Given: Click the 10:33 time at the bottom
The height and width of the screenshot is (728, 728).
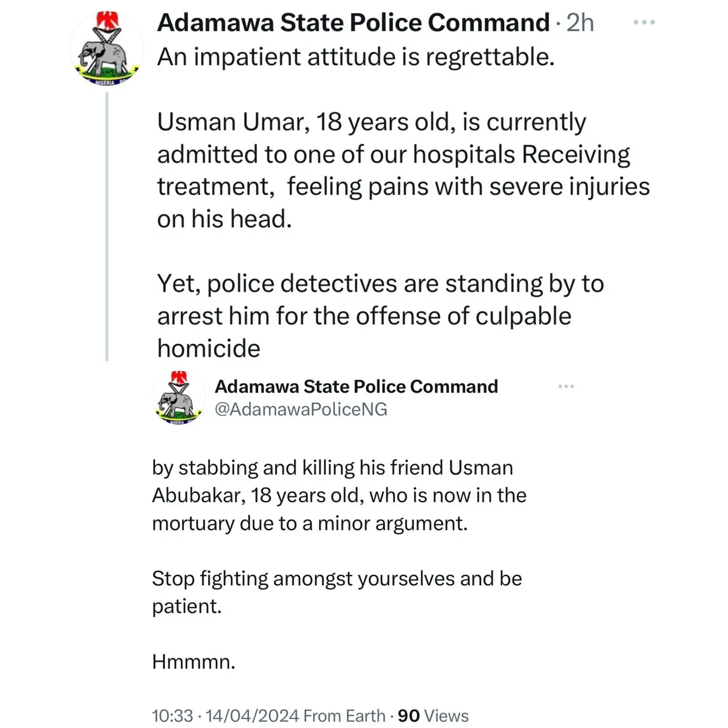Looking at the screenshot, I should pos(172,715).
